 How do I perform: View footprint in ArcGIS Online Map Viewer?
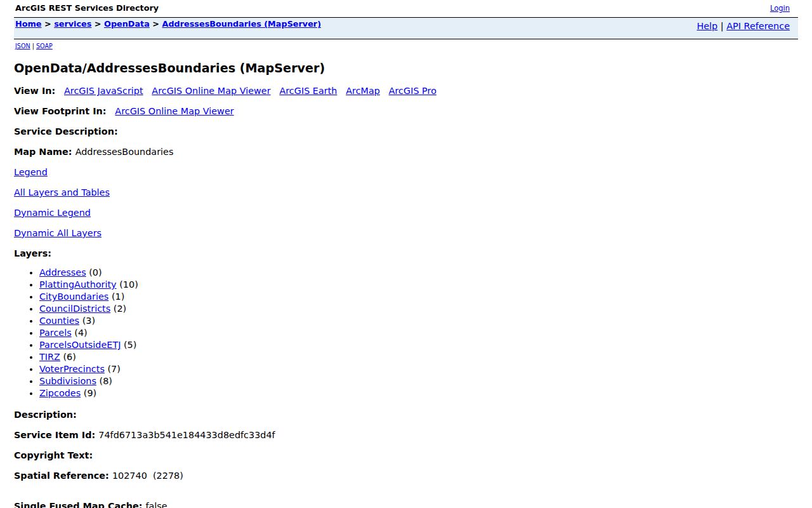point(174,111)
